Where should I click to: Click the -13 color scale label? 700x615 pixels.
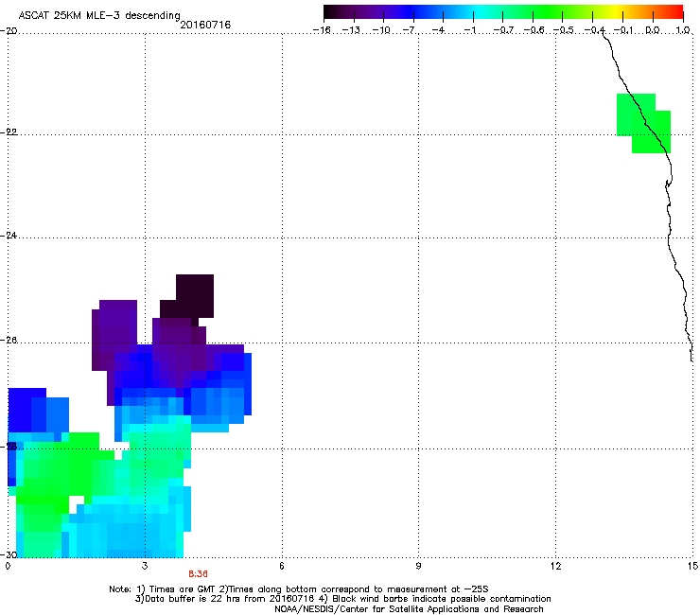coord(351,30)
